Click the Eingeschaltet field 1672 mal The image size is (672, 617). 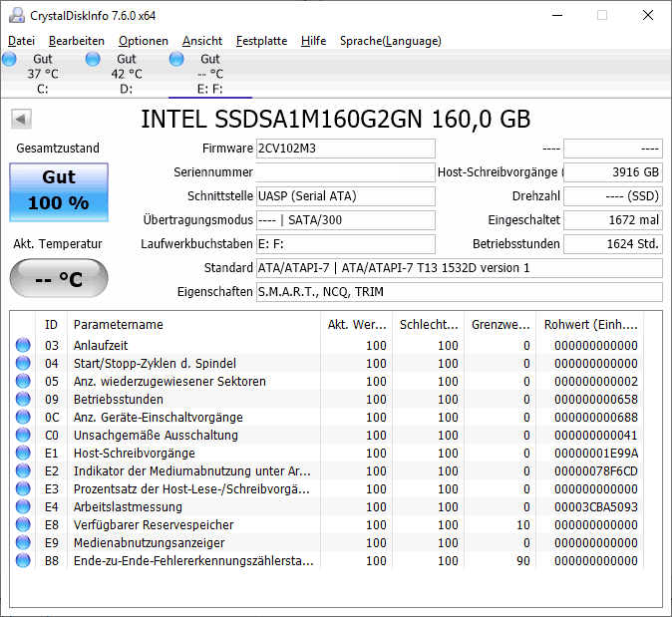tap(613, 220)
